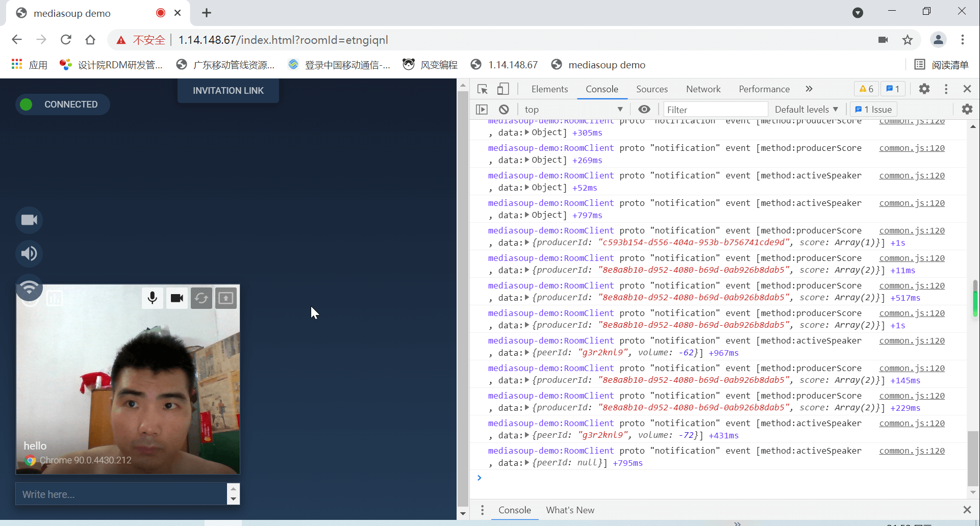Click the console Filter field
980x526 pixels.
715,110
